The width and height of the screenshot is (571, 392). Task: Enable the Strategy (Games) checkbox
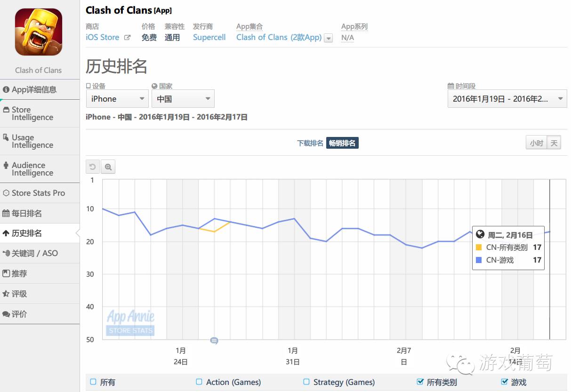306,382
